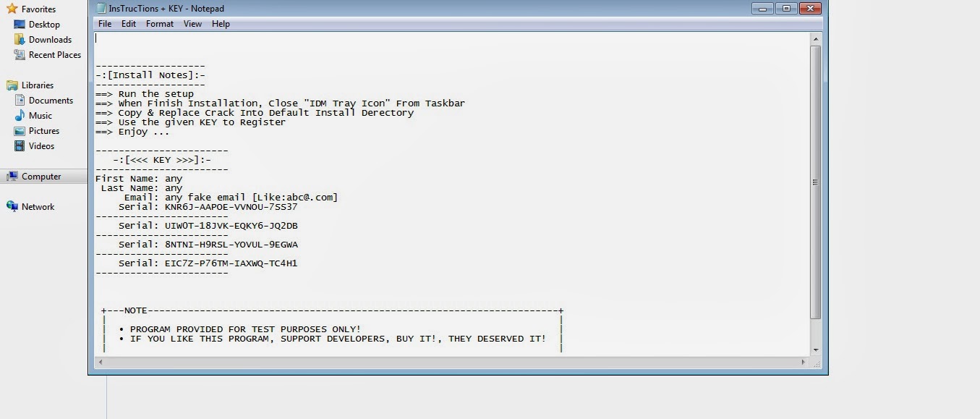Click the 'Email: any fake email' line
The height and width of the screenshot is (419, 980).
[231, 198]
